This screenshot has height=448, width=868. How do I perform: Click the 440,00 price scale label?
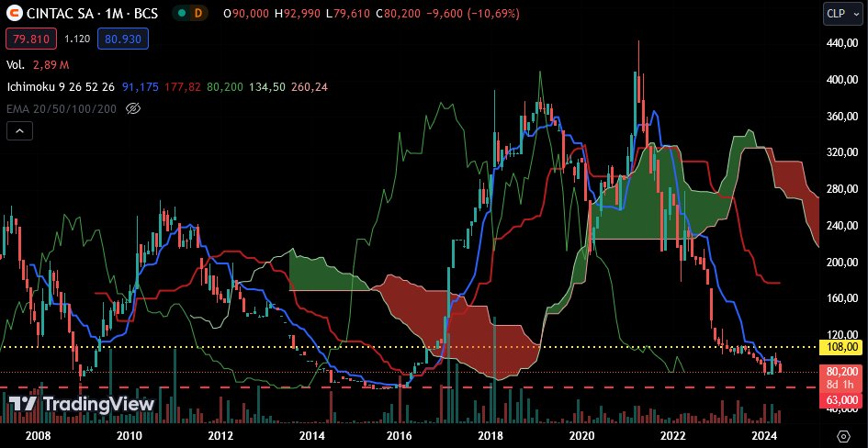[843, 43]
